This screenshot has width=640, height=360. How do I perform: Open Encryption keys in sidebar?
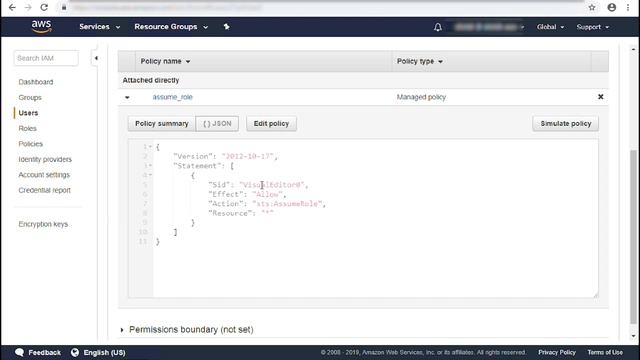tap(43, 224)
